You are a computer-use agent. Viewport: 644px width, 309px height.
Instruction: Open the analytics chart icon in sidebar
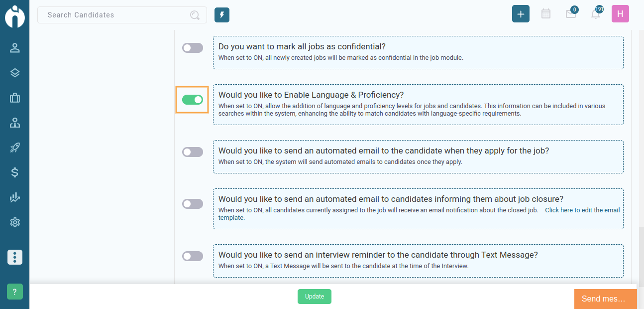click(15, 197)
